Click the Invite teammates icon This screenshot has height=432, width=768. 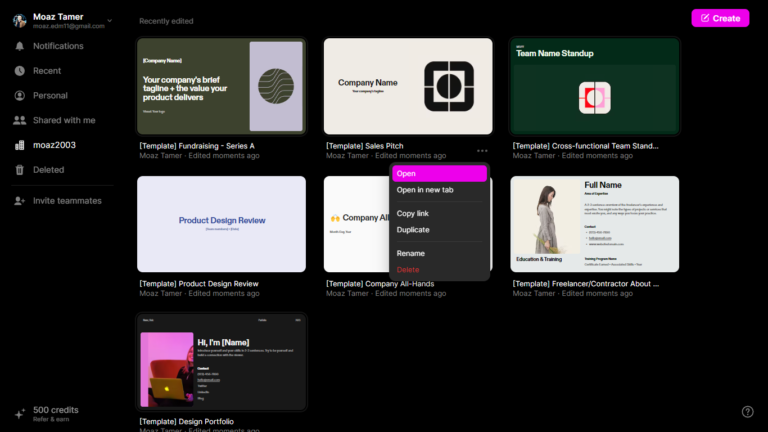pyautogui.click(x=19, y=201)
